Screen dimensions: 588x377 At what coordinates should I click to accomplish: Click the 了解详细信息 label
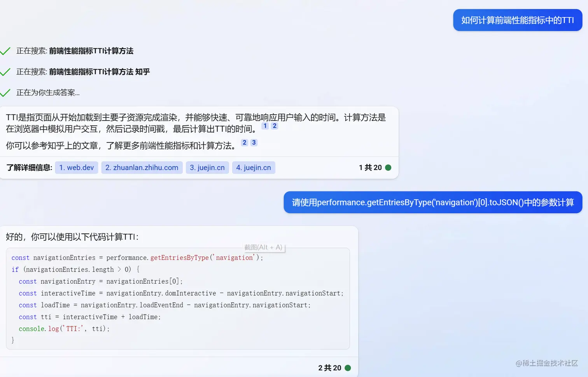[30, 168]
